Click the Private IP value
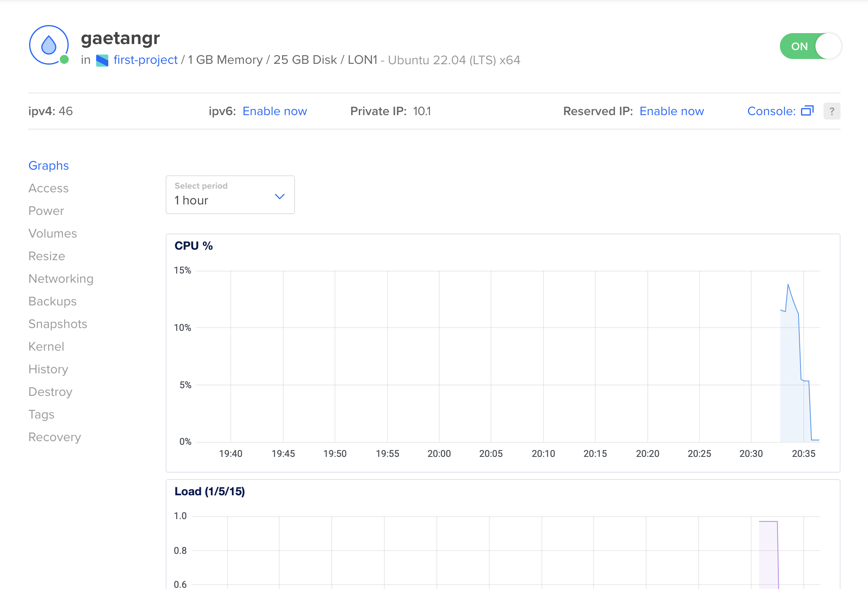Image resolution: width=868 pixels, height=589 pixels. click(422, 111)
